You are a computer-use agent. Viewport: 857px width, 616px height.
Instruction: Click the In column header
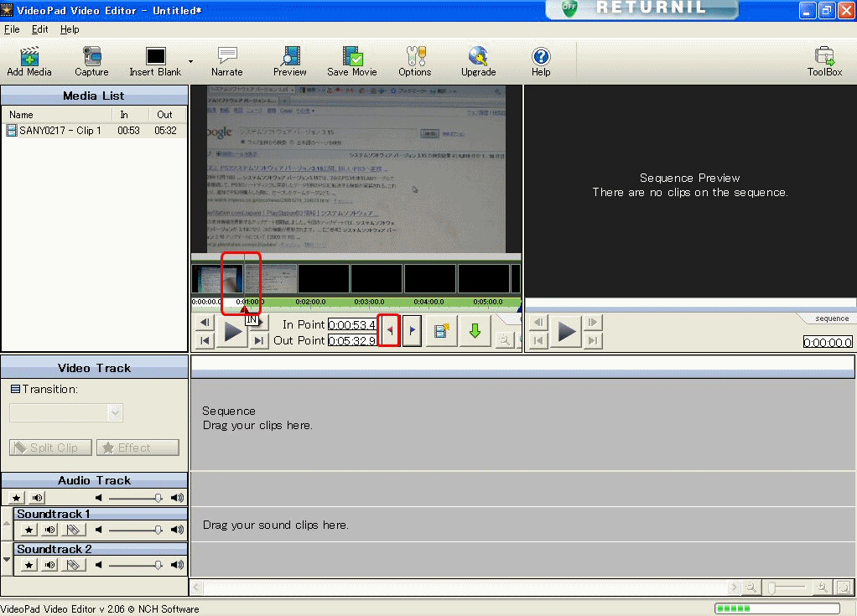(130, 115)
